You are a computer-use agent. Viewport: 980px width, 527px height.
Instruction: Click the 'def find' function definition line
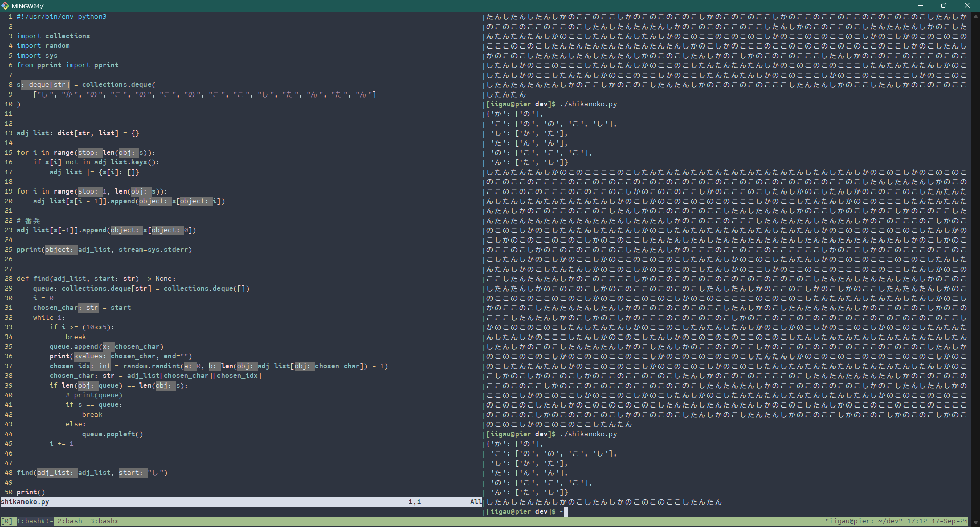pyautogui.click(x=96, y=279)
